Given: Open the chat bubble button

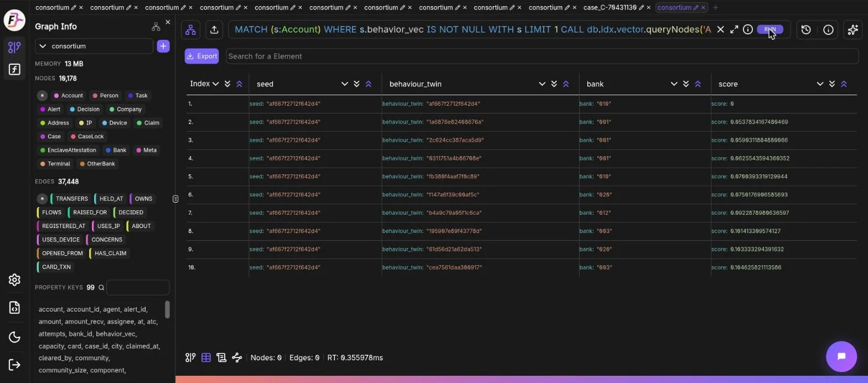Looking at the screenshot, I should pos(841,356).
